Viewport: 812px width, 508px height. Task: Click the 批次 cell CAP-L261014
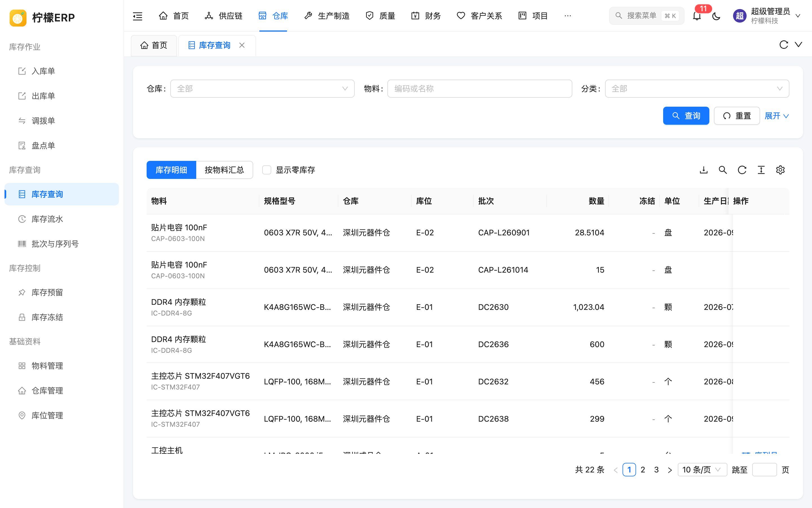(x=503, y=270)
